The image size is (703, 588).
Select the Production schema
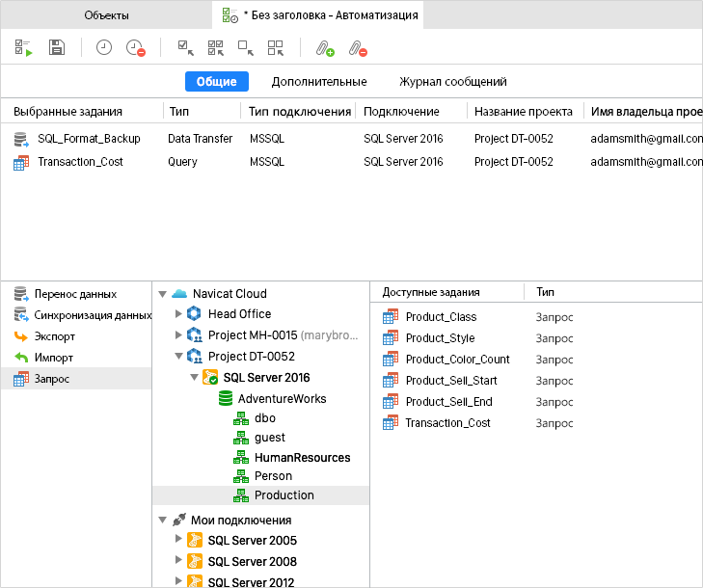pyautogui.click(x=261, y=495)
